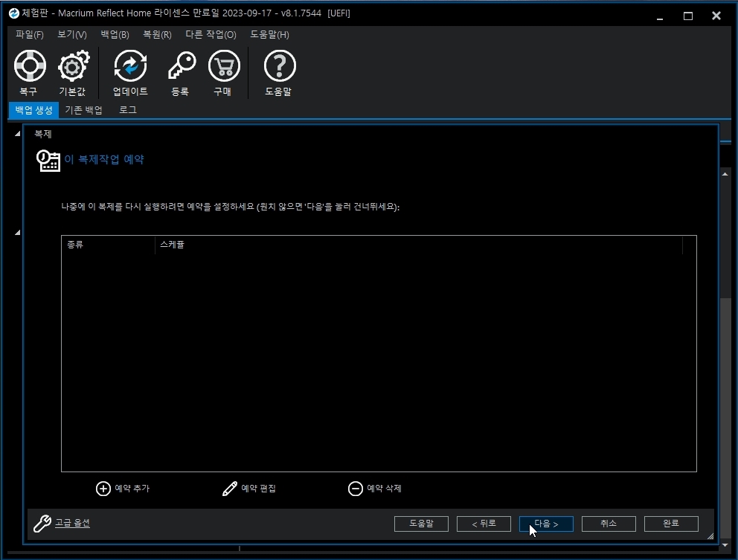The height and width of the screenshot is (560, 738).
Task: Click the 복제 dialog title text
Action: point(43,134)
